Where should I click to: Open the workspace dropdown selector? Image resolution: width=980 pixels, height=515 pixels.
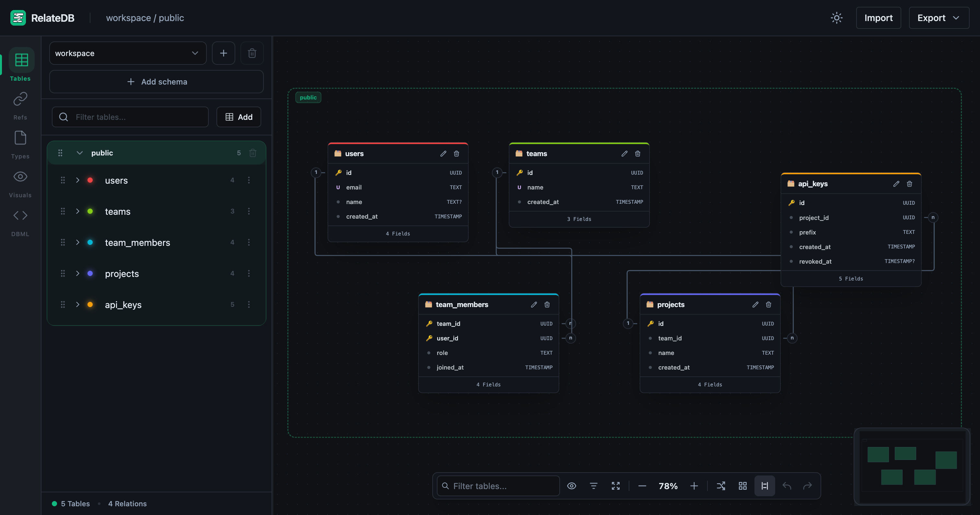click(x=128, y=53)
